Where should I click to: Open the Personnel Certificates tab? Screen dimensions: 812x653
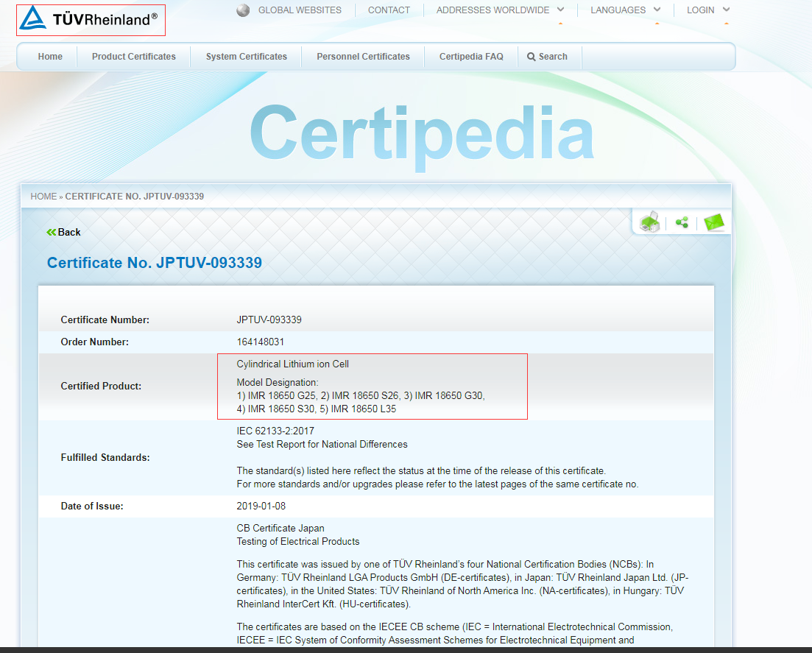click(x=363, y=57)
